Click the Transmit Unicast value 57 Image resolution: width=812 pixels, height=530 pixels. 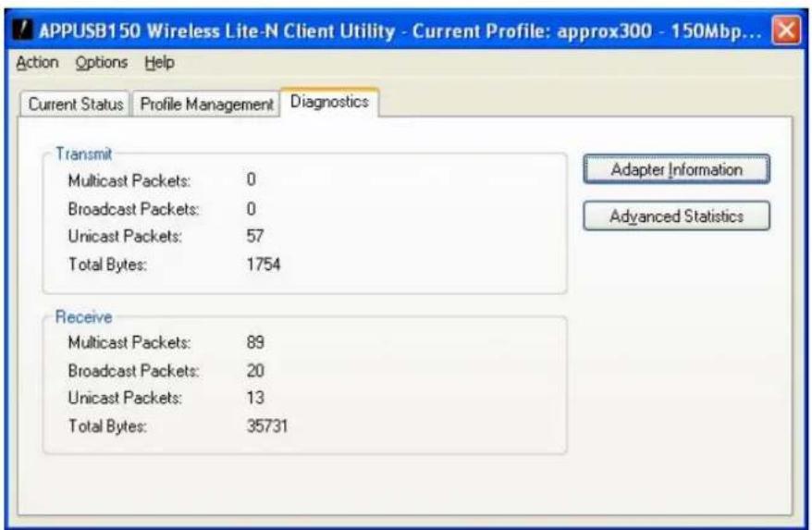click(x=255, y=236)
